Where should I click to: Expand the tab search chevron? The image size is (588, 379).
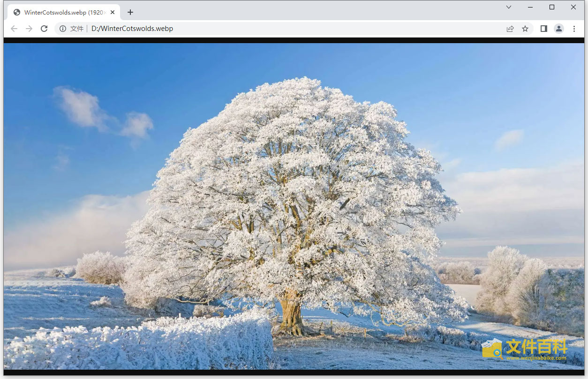point(509,7)
